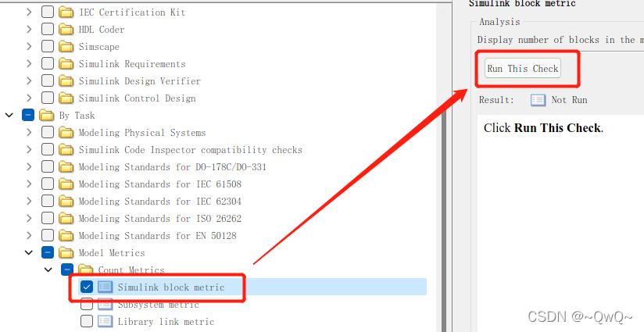Select Simulink Code Inspector compatibility checks
The image size is (644, 332).
click(x=191, y=150)
